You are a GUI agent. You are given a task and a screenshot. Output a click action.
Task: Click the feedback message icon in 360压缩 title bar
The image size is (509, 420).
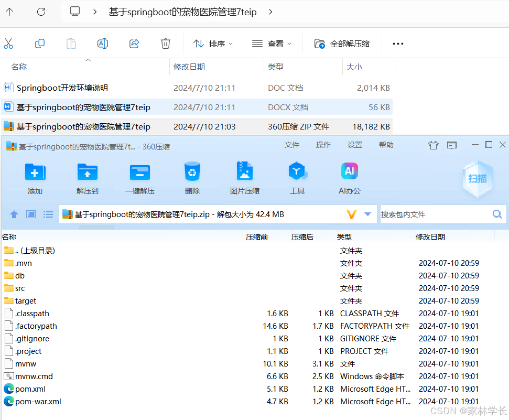(452, 145)
